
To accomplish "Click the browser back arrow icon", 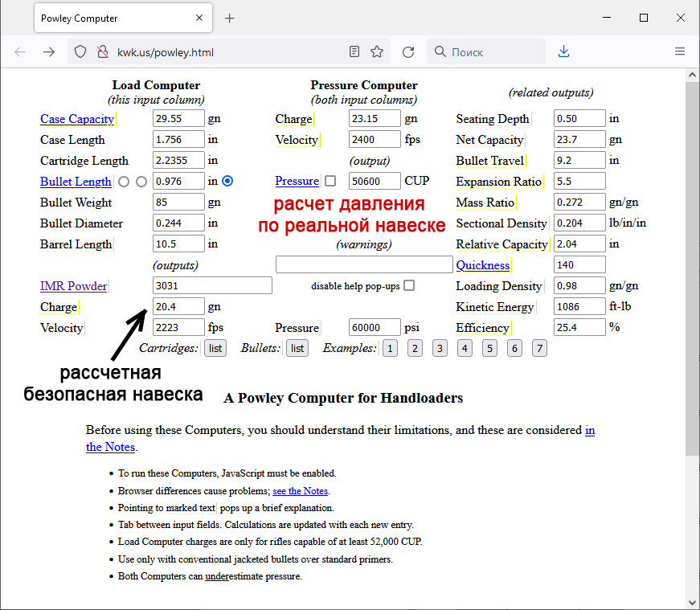I will coord(20,52).
